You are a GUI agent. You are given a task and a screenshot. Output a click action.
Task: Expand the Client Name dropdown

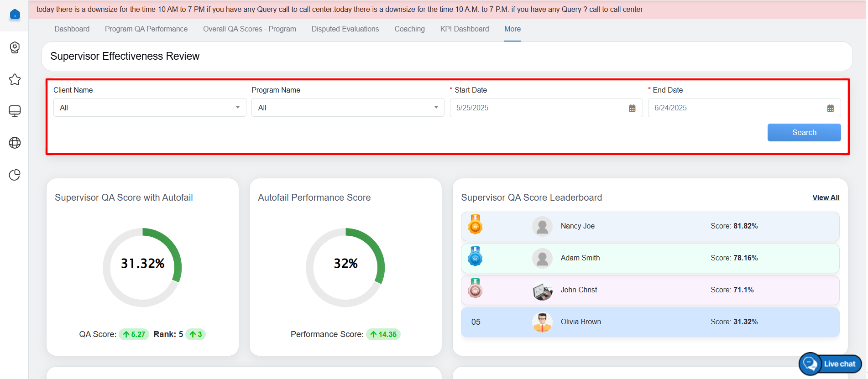150,108
